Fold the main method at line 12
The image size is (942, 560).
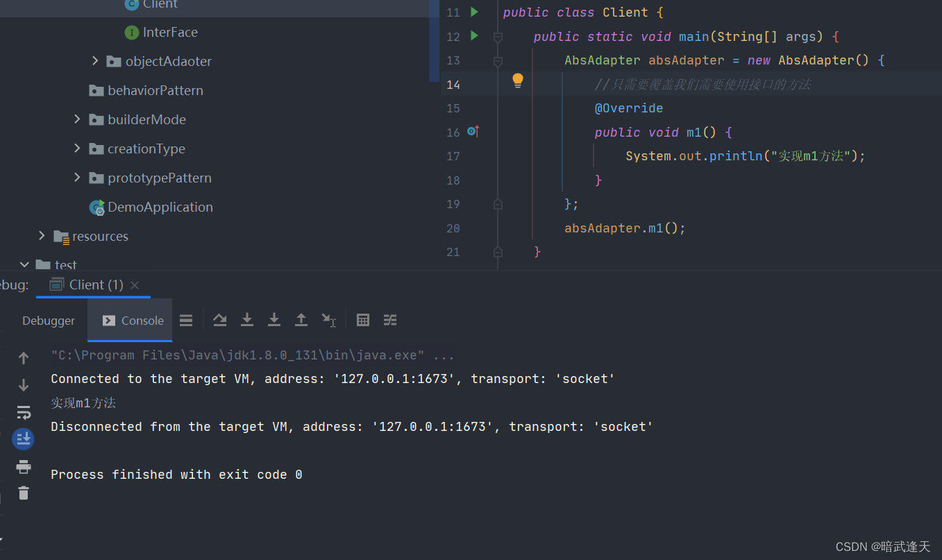[x=498, y=37]
